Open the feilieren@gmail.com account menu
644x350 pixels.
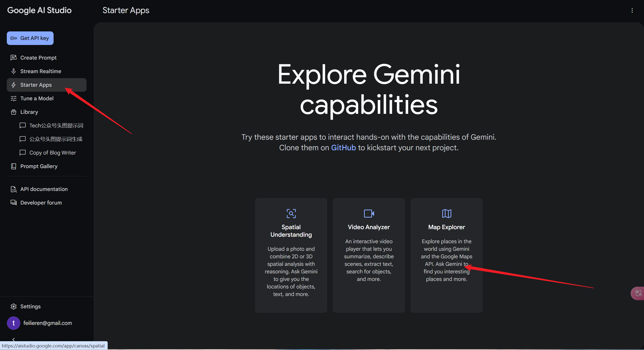pyautogui.click(x=48, y=323)
